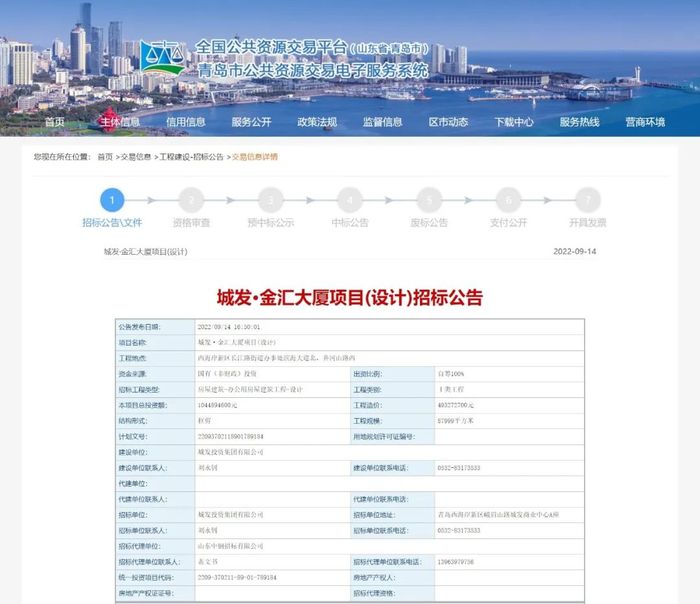This screenshot has width=700, height=604.
Task: Click the platform scales logo icon
Action: (163, 57)
